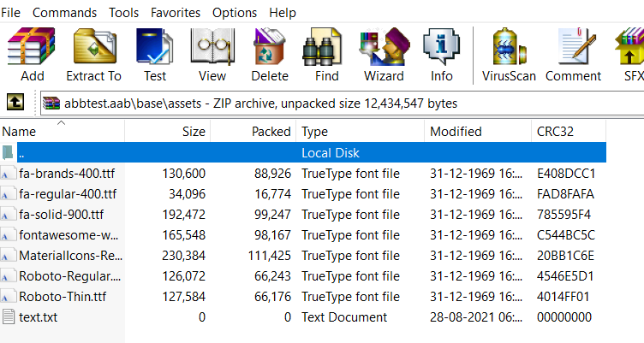Image resolution: width=644 pixels, height=343 pixels.
Task: Click the Extract To toolbar icon
Action: tap(95, 53)
